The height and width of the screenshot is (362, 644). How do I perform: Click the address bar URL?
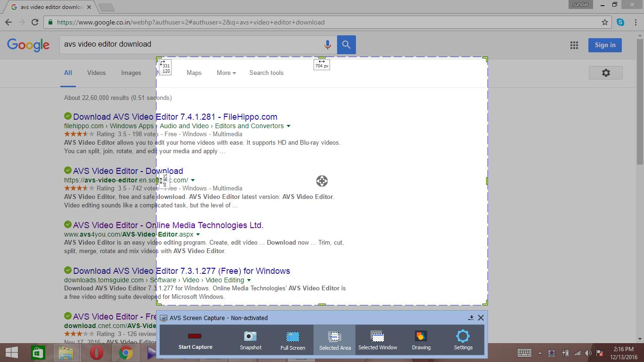[190, 22]
